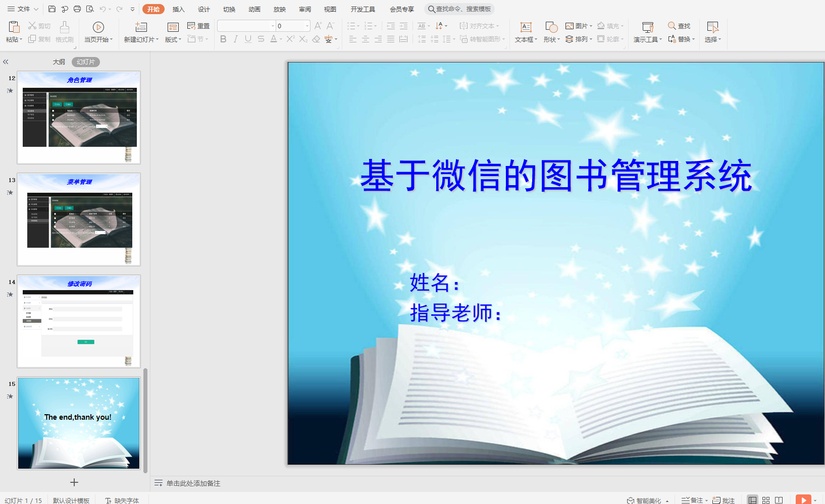Toggle strikethrough formatting

(261, 39)
